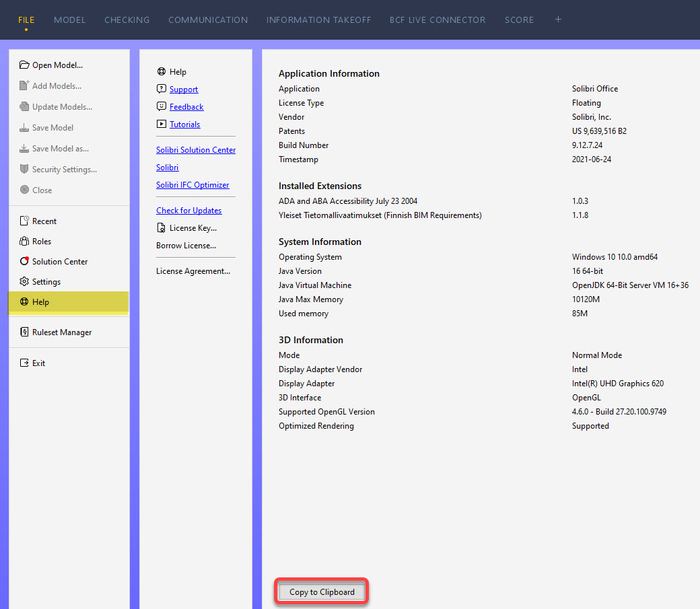This screenshot has width=700, height=609.
Task: Click the Used memory value 85M
Action: point(580,314)
